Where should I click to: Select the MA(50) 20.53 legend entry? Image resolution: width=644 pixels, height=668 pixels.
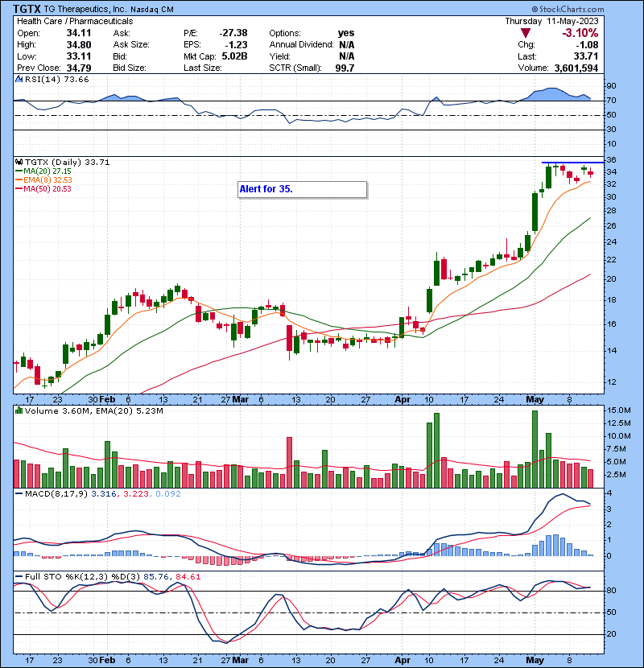[x=43, y=188]
